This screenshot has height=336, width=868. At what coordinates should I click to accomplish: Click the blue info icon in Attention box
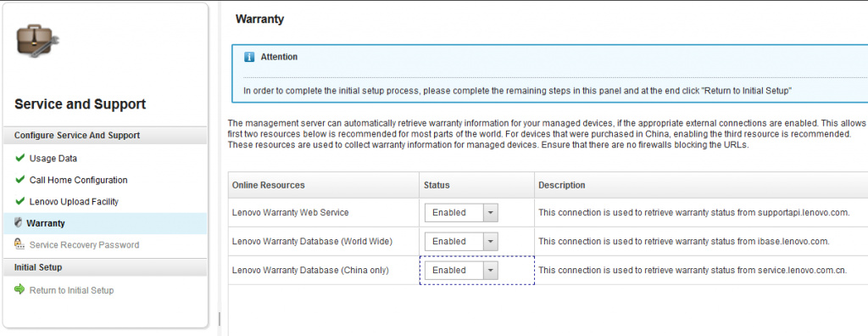[249, 57]
